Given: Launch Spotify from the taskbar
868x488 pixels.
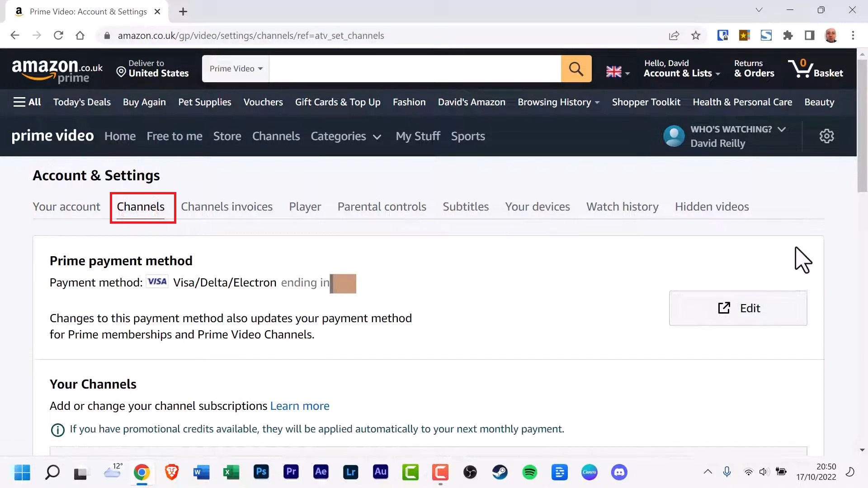Looking at the screenshot, I should [x=529, y=472].
